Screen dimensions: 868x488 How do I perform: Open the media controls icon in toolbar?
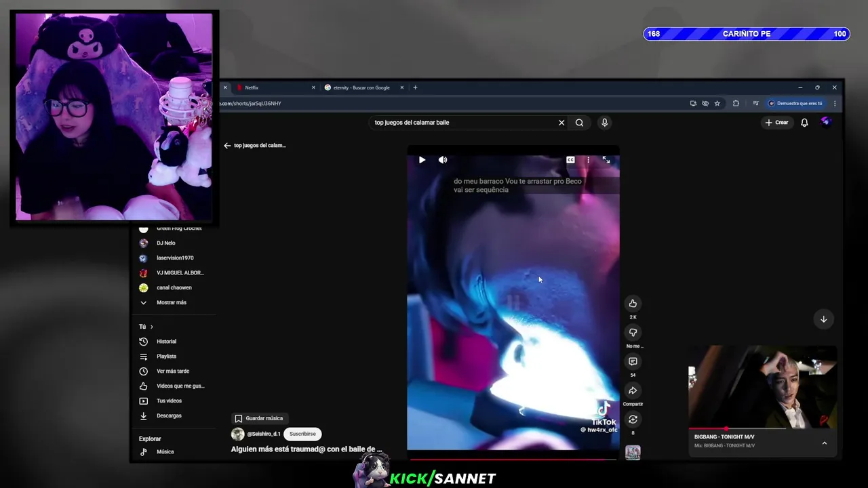(755, 104)
